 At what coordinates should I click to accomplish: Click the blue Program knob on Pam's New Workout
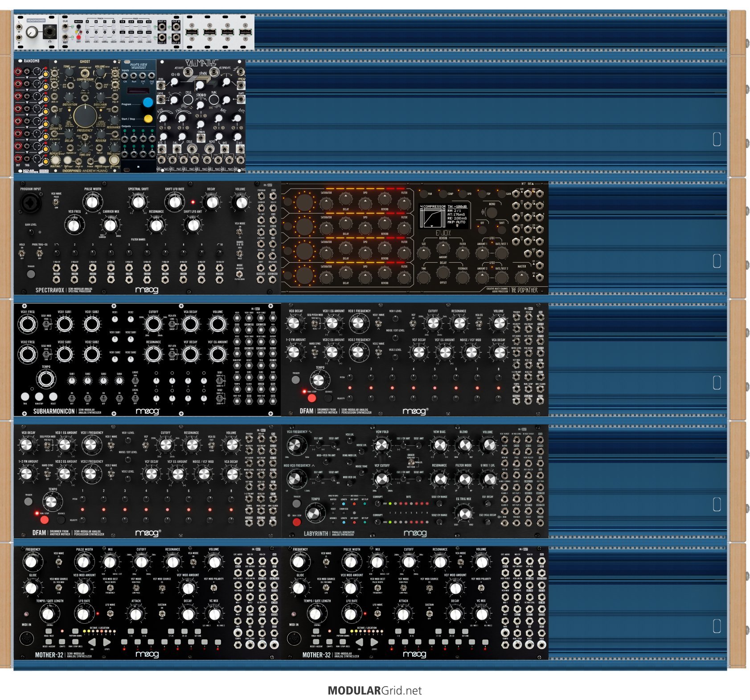(148, 103)
